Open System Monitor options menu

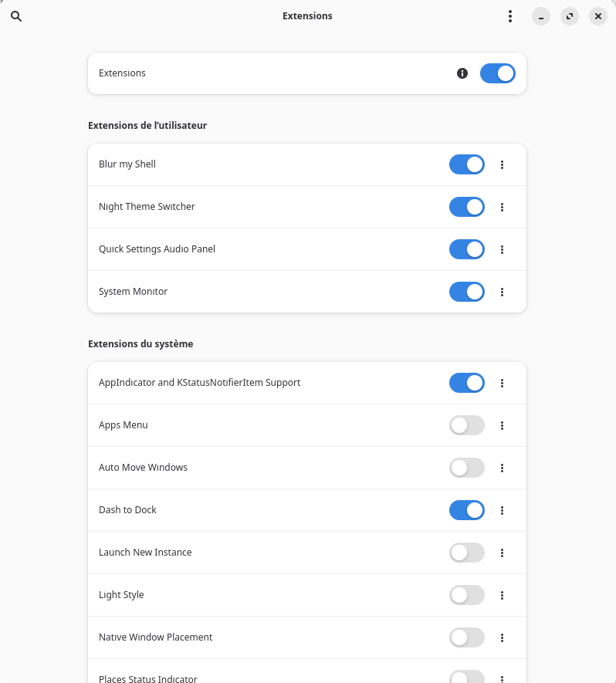coord(503,292)
